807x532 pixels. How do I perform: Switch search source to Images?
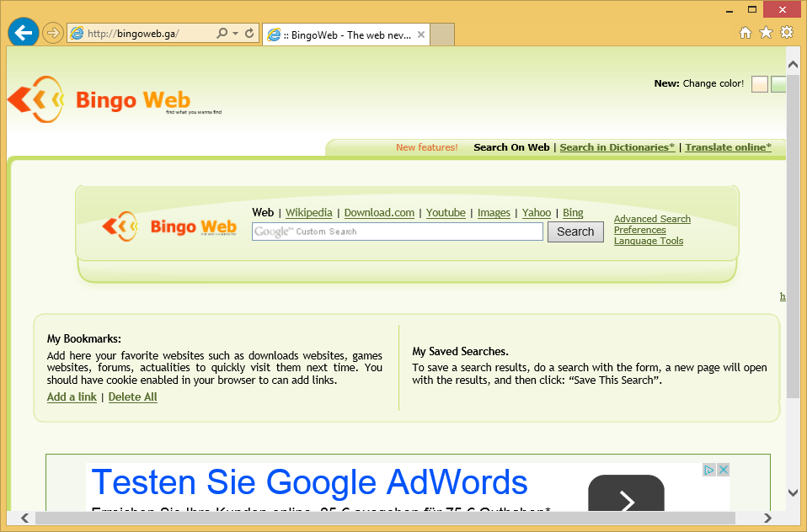[494, 212]
